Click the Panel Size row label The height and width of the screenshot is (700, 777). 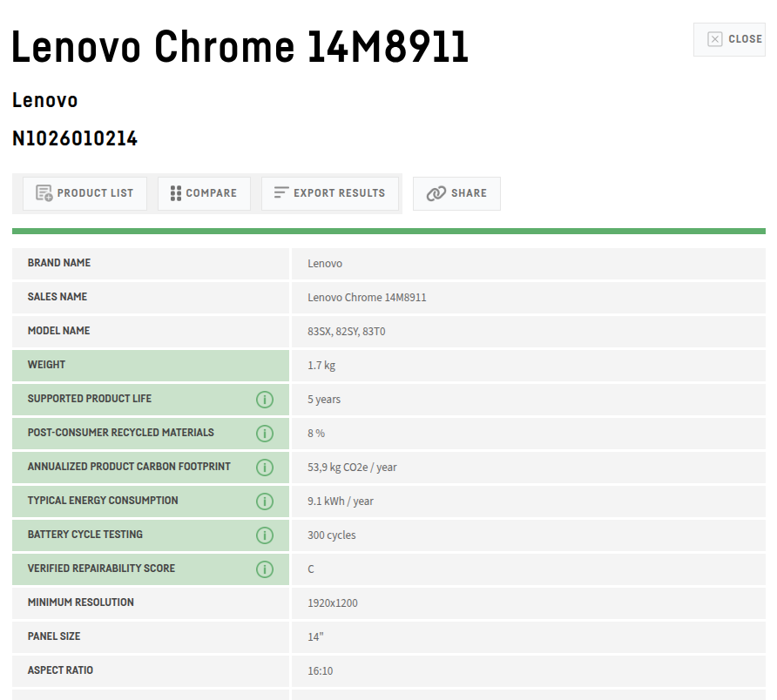coord(54,636)
